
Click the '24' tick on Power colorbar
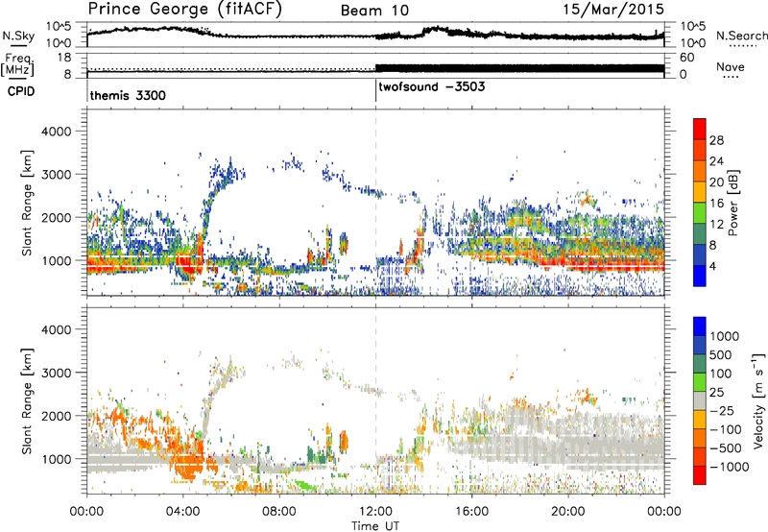pyautogui.click(x=716, y=161)
